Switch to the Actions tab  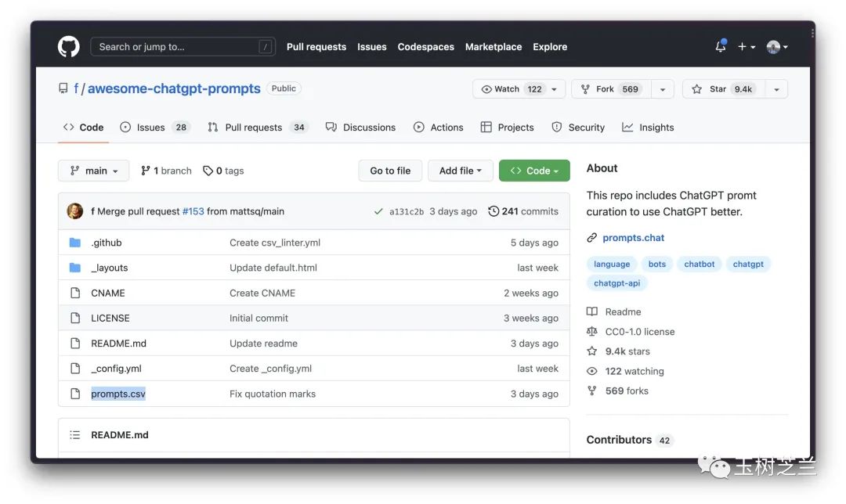(438, 128)
